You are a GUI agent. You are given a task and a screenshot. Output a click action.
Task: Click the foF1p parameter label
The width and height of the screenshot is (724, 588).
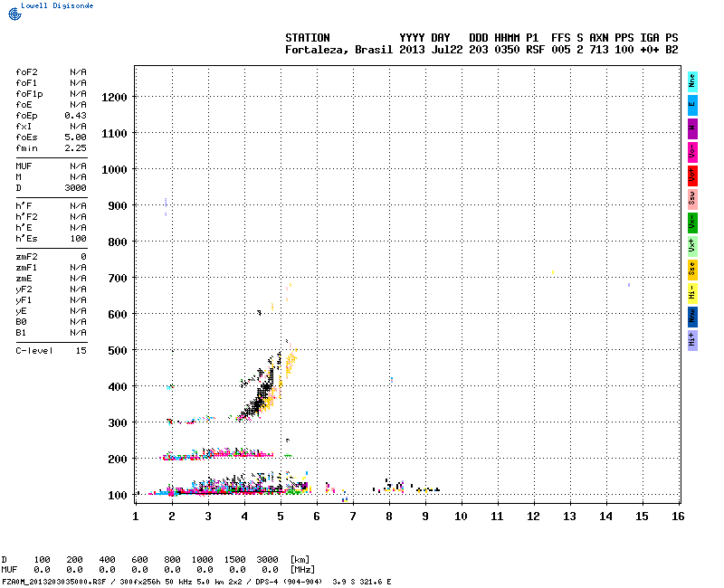(x=29, y=94)
